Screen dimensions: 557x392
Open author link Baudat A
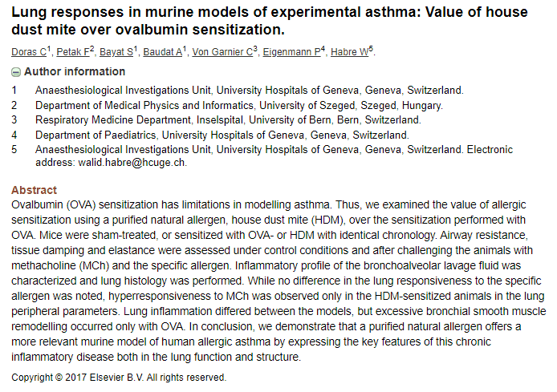click(163, 52)
